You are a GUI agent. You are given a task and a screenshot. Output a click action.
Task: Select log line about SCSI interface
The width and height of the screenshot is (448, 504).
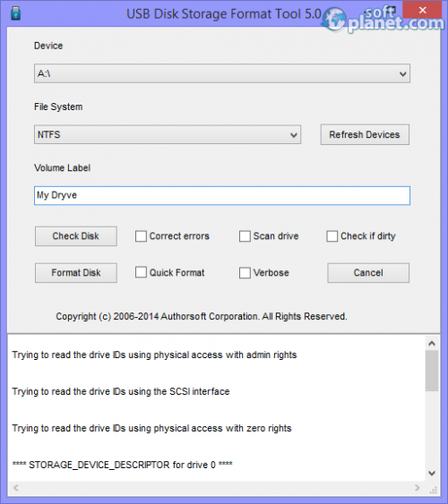(x=121, y=391)
